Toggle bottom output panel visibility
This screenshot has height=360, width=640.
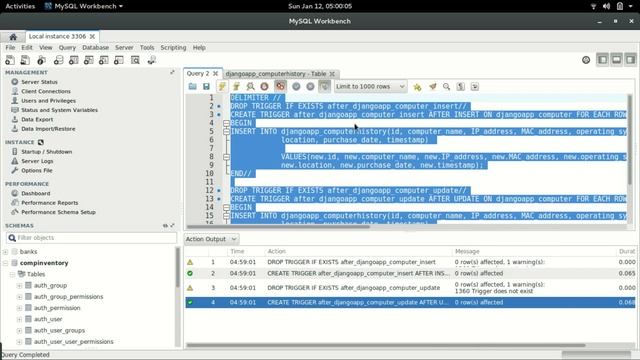(x=616, y=60)
